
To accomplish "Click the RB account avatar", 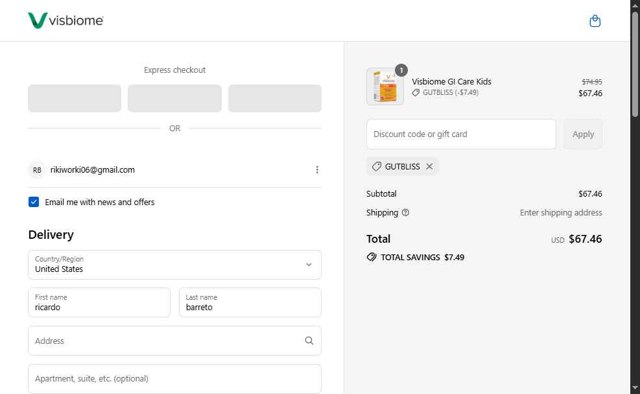I will (37, 170).
